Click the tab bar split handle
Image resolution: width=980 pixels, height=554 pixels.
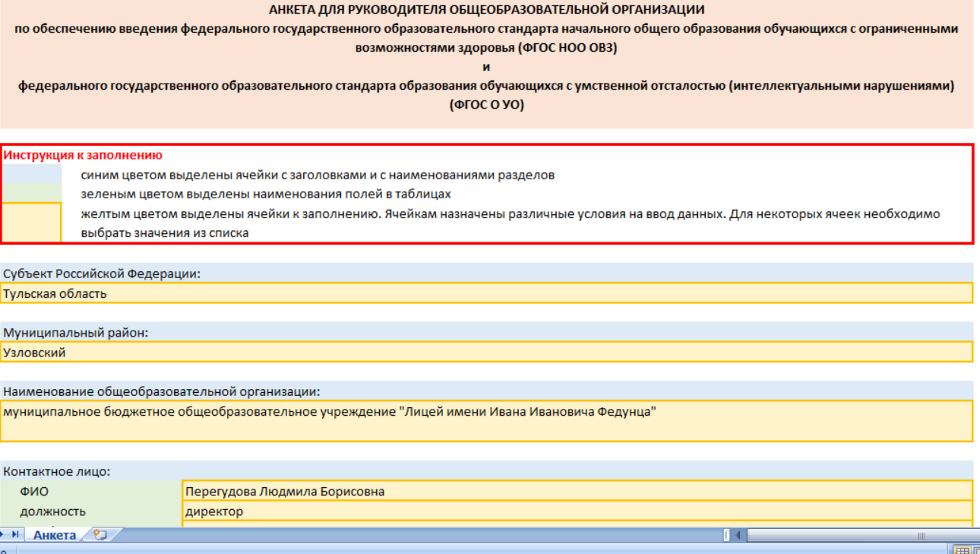[x=727, y=535]
